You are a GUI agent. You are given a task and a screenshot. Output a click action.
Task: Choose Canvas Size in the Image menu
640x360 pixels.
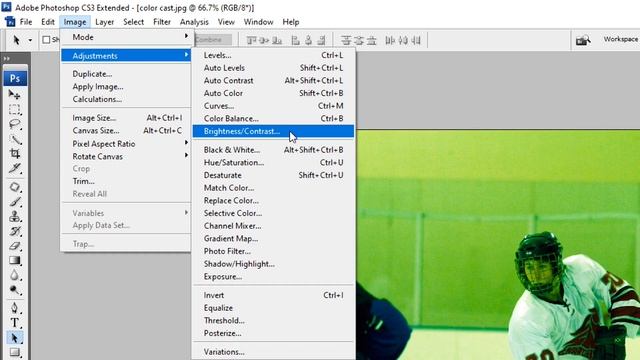tap(126, 131)
